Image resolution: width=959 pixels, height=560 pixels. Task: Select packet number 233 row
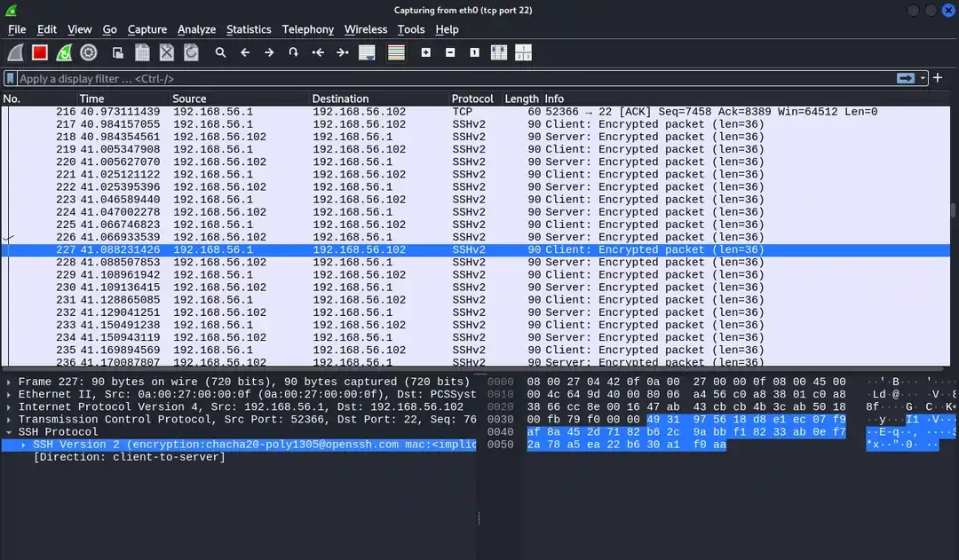point(476,325)
